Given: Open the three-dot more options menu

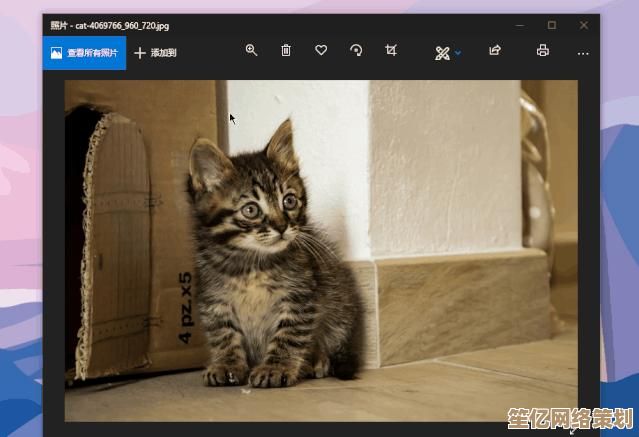Looking at the screenshot, I should pyautogui.click(x=583, y=53).
